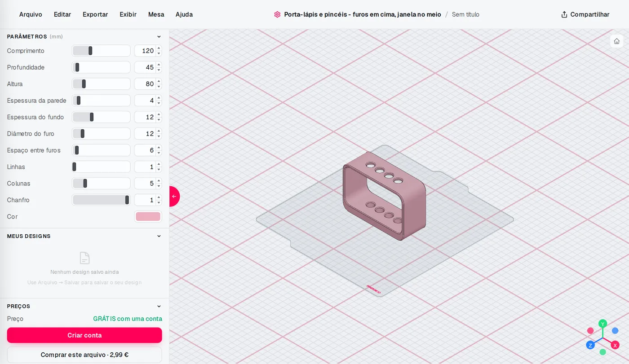
Task: Click Comprar este arquivo button
Action: 84,355
